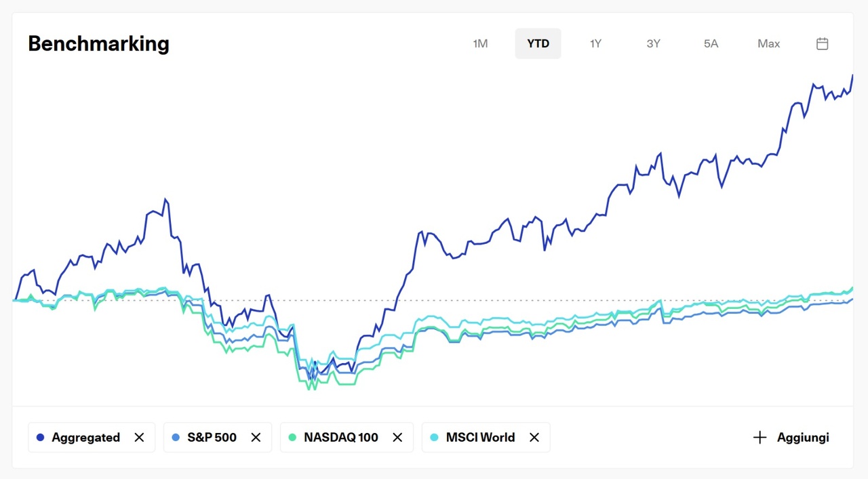Toggle the MSCI World legend label

[480, 438]
